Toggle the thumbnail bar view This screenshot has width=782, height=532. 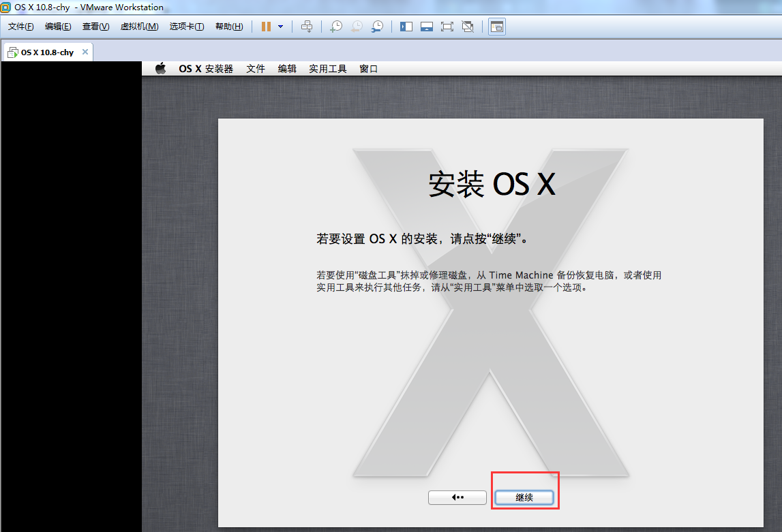[427, 27]
